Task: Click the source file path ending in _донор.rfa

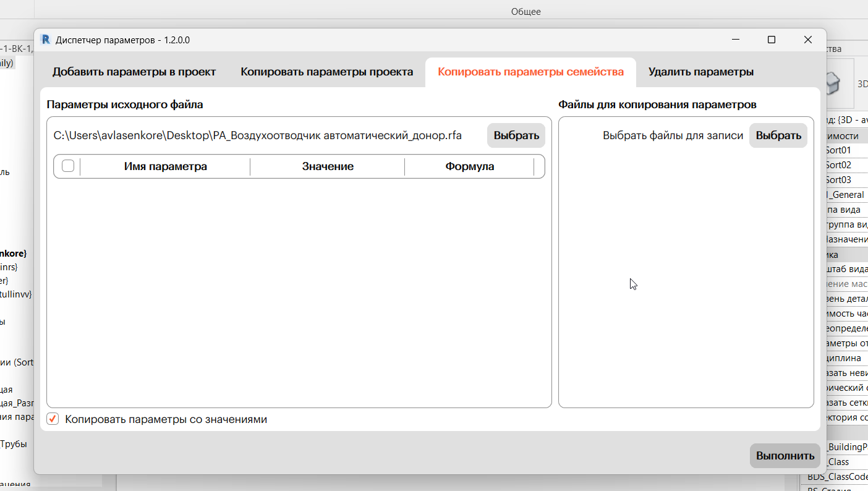Action: pos(258,135)
